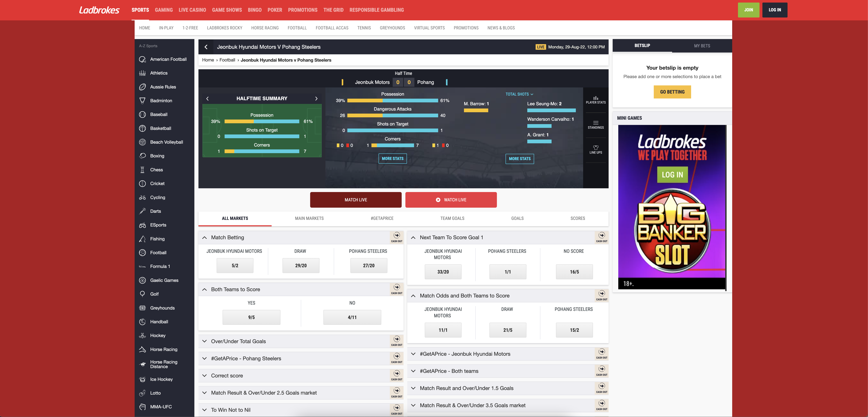Open the Total Shots dropdown
The height and width of the screenshot is (417, 868).
519,94
